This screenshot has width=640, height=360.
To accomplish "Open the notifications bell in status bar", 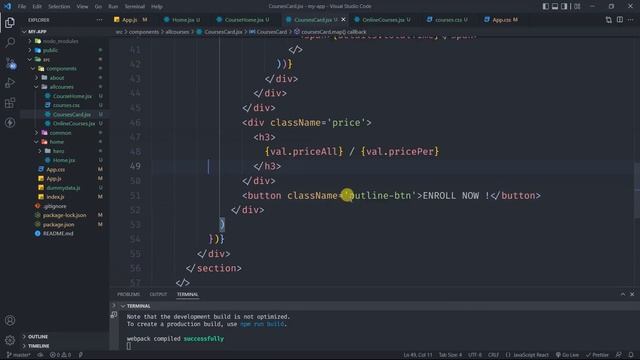I will [631, 355].
